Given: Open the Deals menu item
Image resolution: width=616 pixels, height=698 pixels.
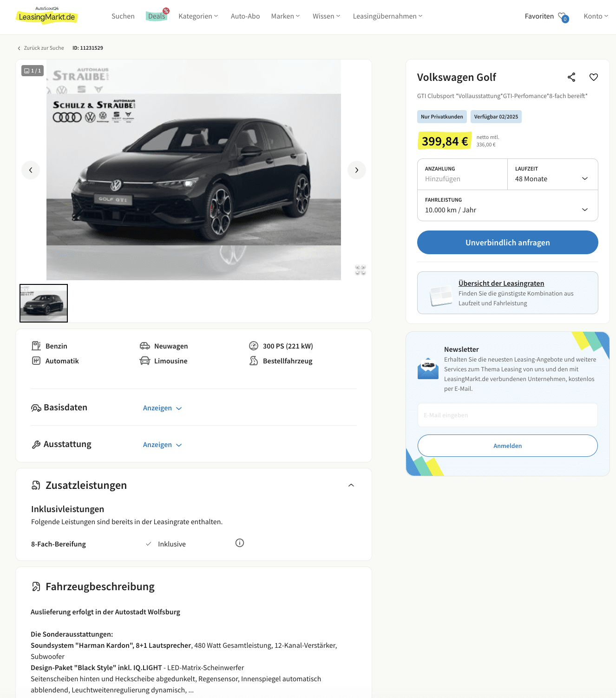Looking at the screenshot, I should click(157, 16).
